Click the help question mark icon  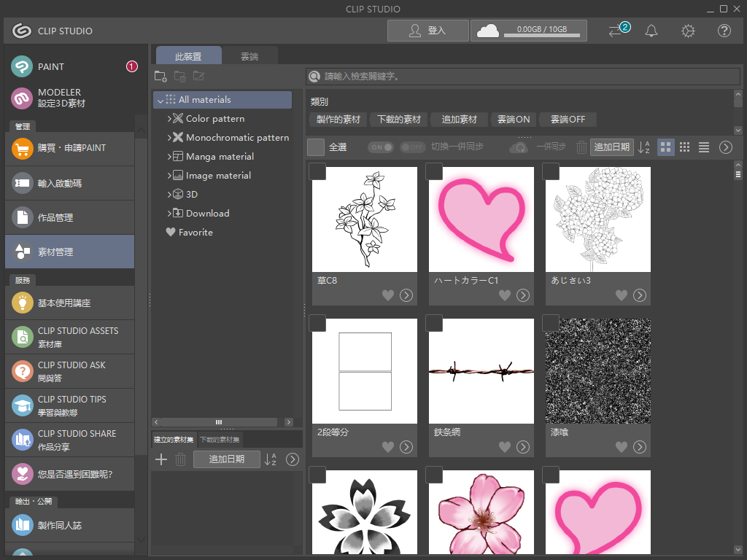(724, 31)
